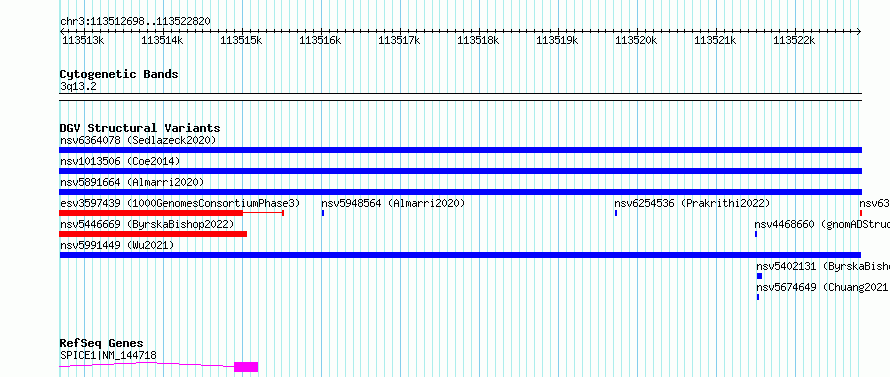890x377 pixels.
Task: Click the 113521k ruler label
Action: pyautogui.click(x=715, y=40)
